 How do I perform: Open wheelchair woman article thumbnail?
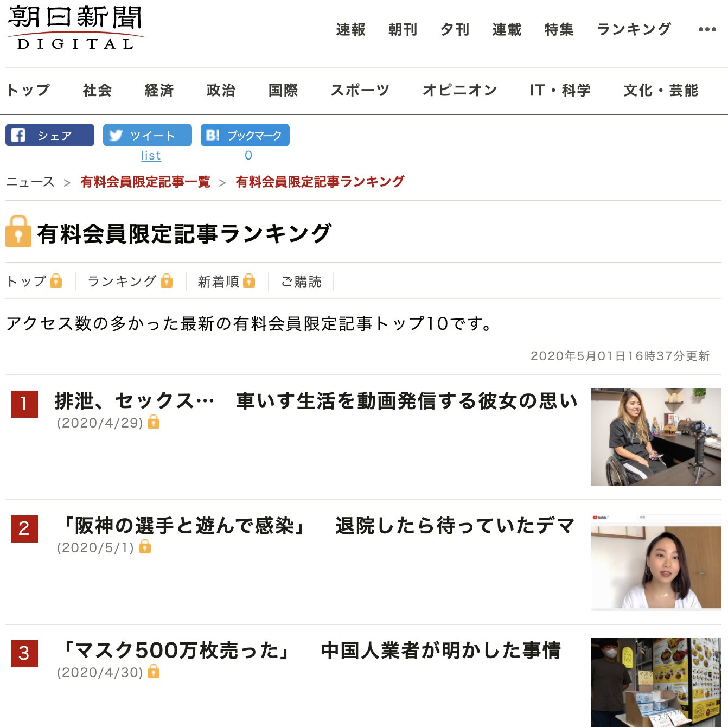tap(656, 437)
